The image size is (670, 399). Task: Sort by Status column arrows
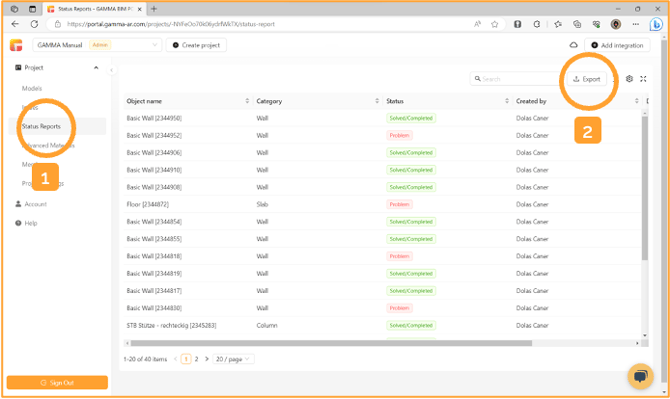tap(507, 101)
